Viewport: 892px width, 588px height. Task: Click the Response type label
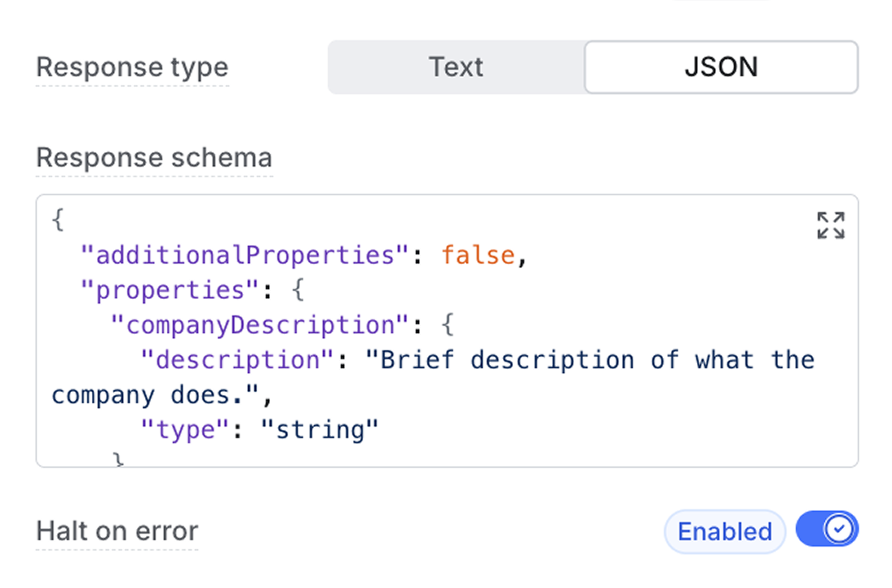[x=133, y=67]
